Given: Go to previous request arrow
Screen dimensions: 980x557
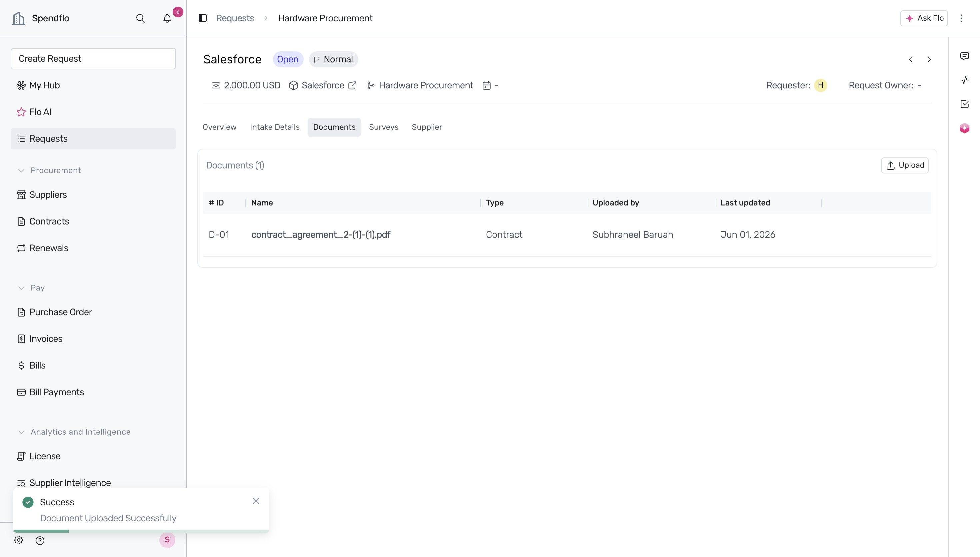Looking at the screenshot, I should (x=911, y=59).
